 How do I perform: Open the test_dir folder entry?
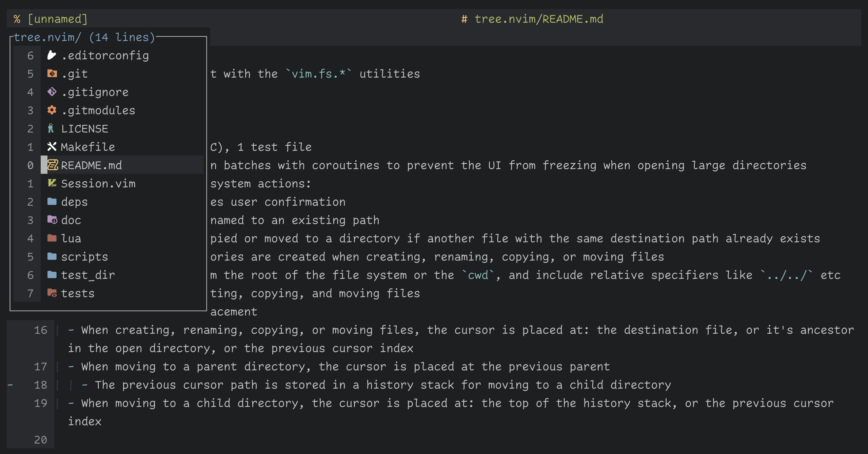click(x=88, y=275)
